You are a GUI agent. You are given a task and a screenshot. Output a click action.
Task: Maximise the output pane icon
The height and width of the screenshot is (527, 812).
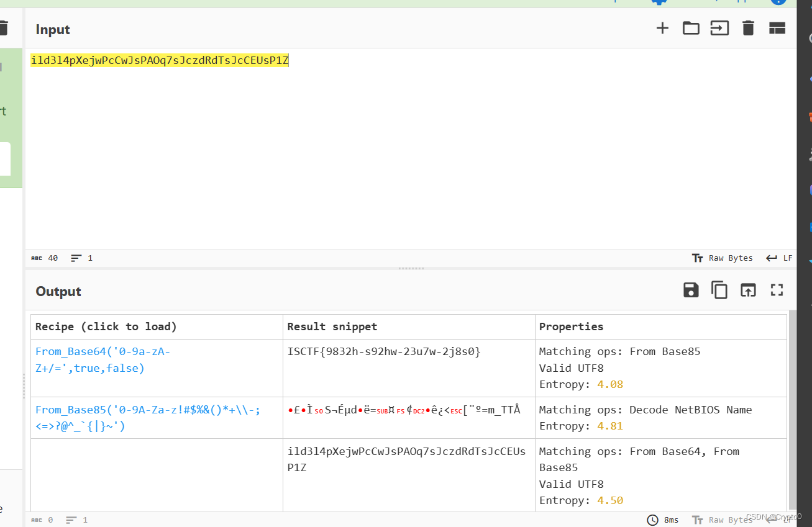777,290
